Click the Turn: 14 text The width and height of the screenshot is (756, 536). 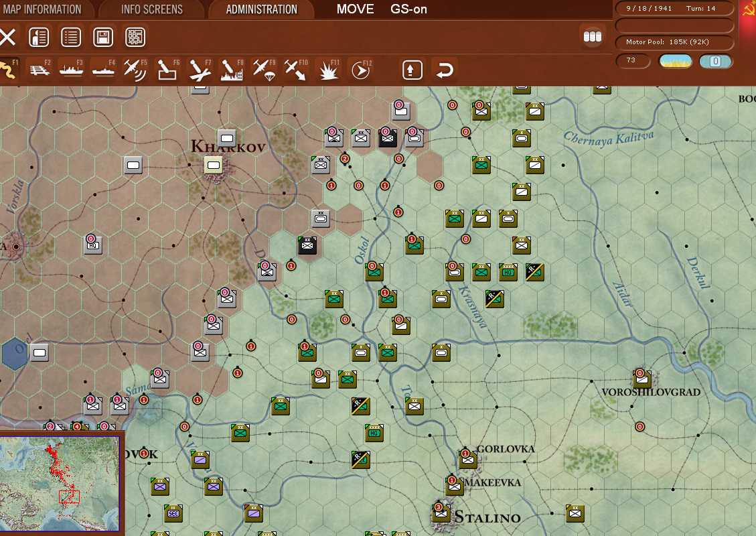click(x=701, y=8)
